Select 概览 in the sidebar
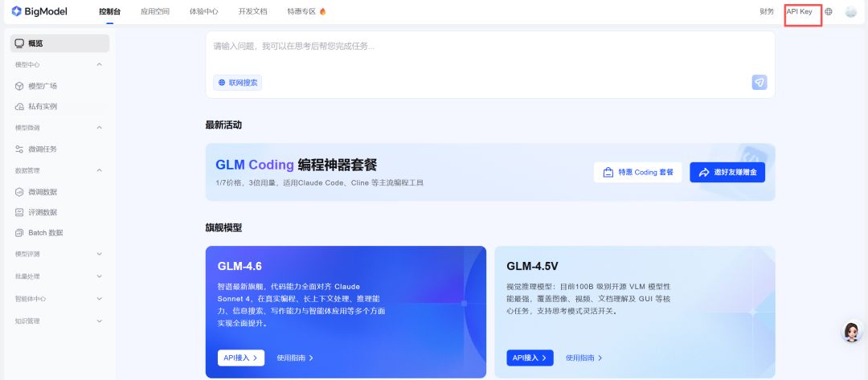 (59, 43)
